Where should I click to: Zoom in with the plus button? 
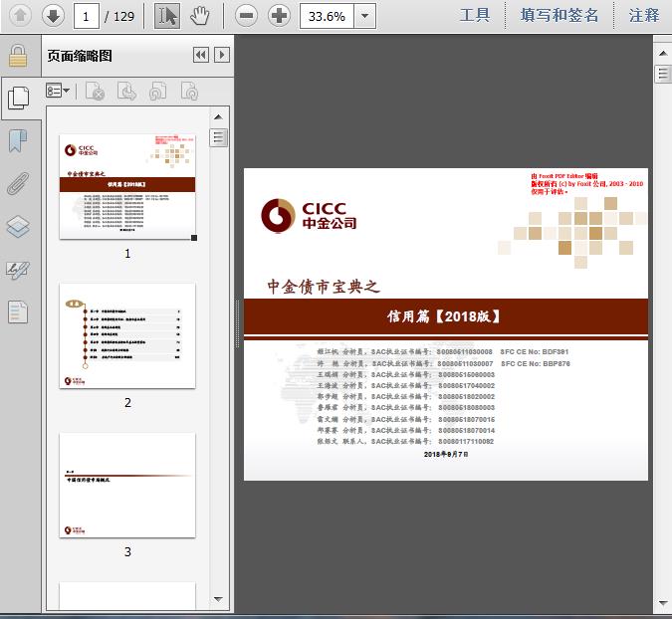[280, 16]
